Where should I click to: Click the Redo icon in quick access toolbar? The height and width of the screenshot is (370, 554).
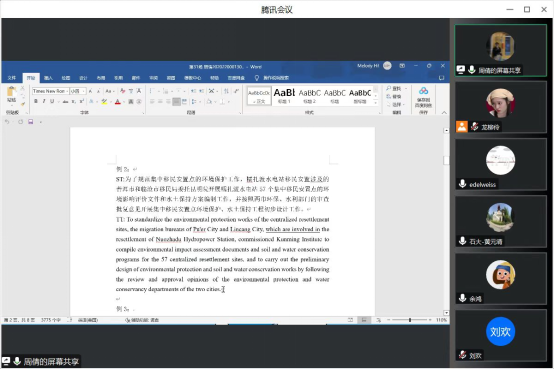[20, 122]
